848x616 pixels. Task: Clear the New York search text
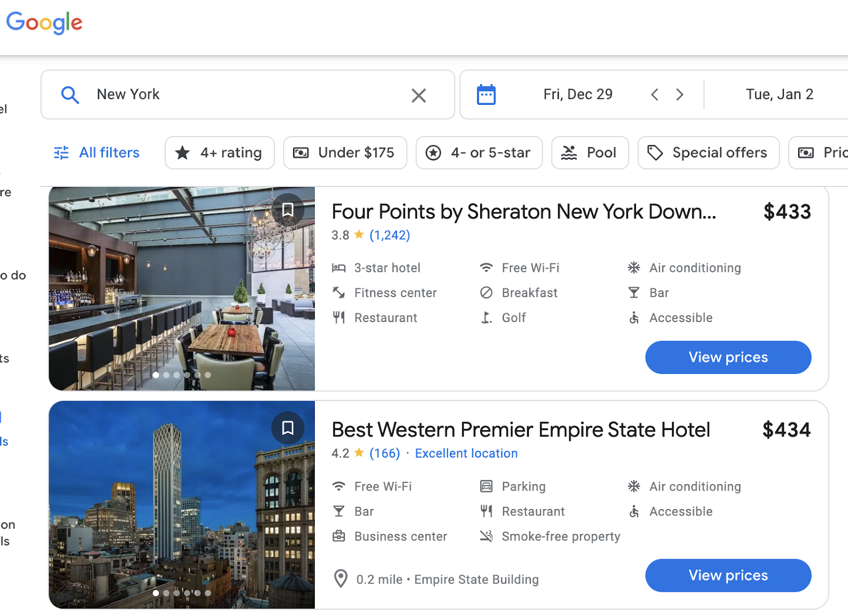pos(419,95)
